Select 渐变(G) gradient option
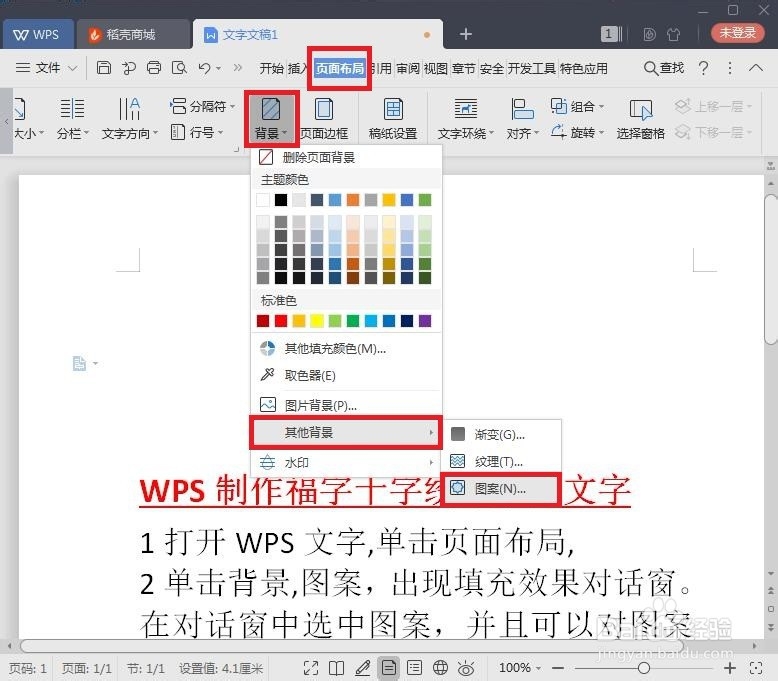This screenshot has height=681, width=778. [x=501, y=435]
